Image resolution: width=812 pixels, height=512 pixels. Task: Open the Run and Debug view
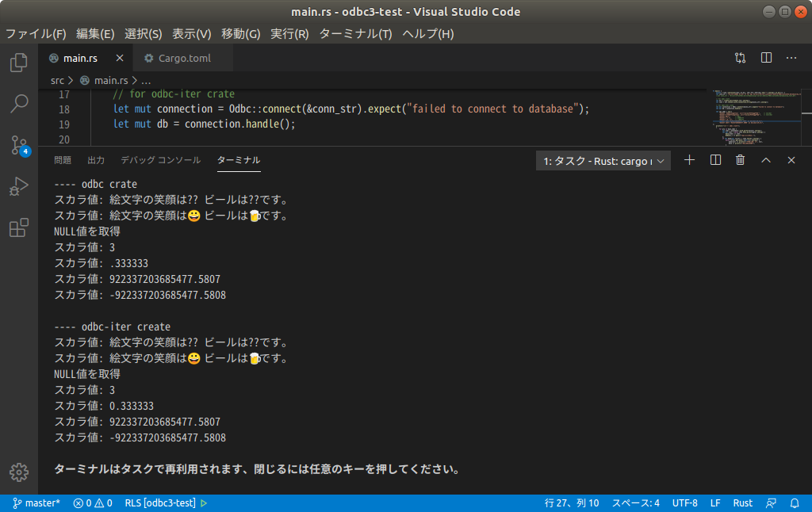(19, 186)
